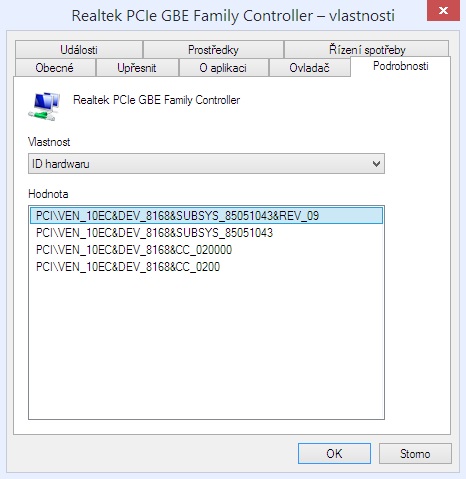Click the active Podrobnosti tab
This screenshot has height=479, width=466.
[x=401, y=66]
